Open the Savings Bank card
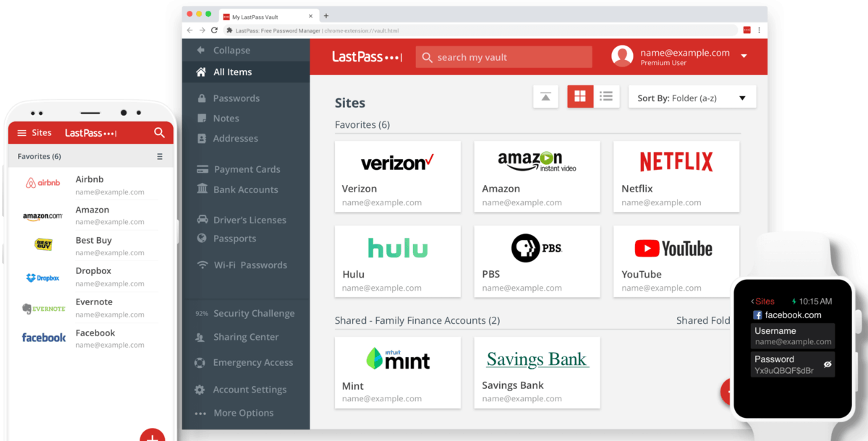The image size is (868, 441). point(537,372)
